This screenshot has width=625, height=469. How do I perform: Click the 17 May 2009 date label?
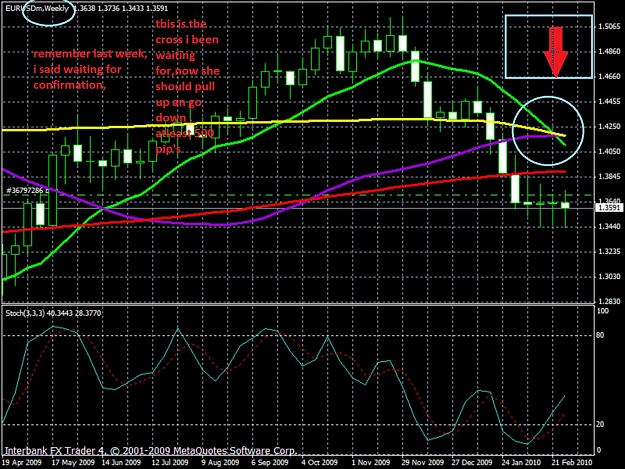[73, 462]
